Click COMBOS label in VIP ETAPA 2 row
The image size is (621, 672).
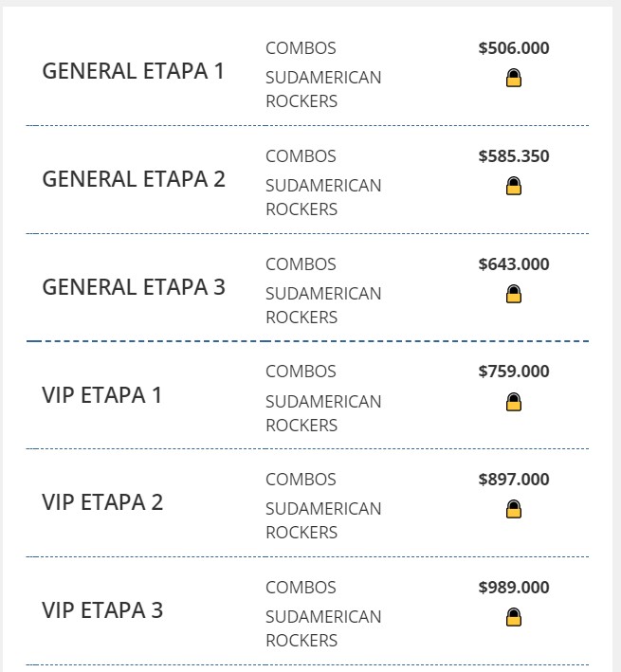(301, 480)
